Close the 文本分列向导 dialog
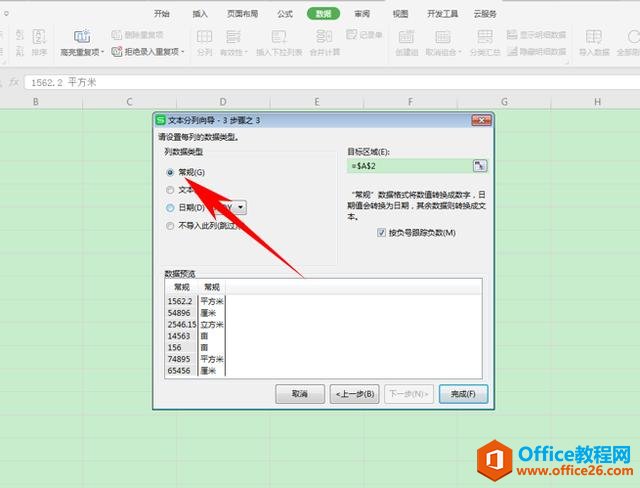Screen dimensions: 640x488 482,120
